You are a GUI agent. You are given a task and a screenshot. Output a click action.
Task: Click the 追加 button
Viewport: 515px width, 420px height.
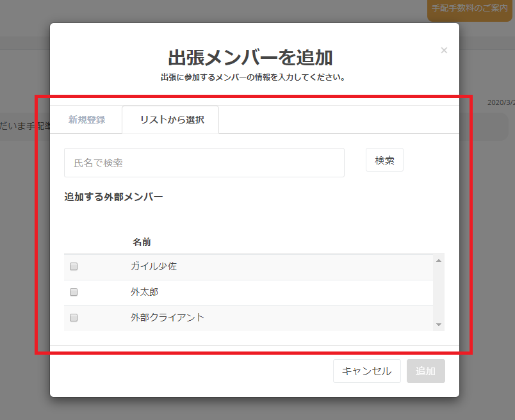pos(425,371)
